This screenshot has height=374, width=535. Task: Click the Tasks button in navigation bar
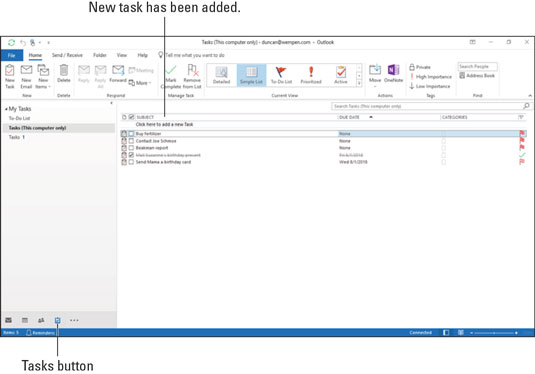coord(57,320)
